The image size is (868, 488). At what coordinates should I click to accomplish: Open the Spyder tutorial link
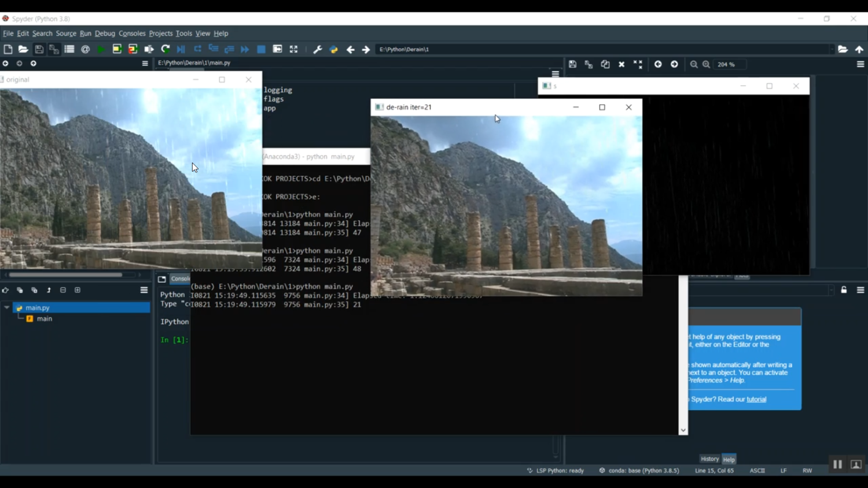(x=756, y=400)
